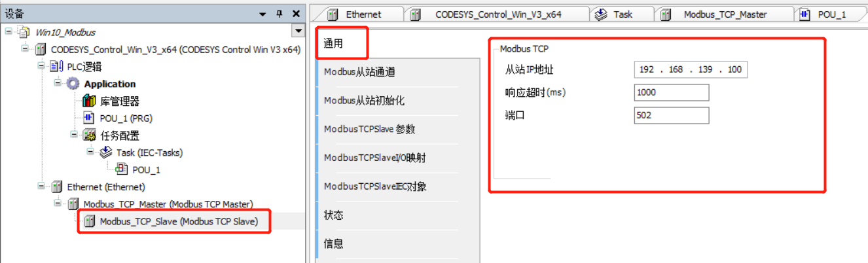Screen dimensions: 868x263
Task: Open the Modbus从站通道 settings page
Action: (359, 72)
